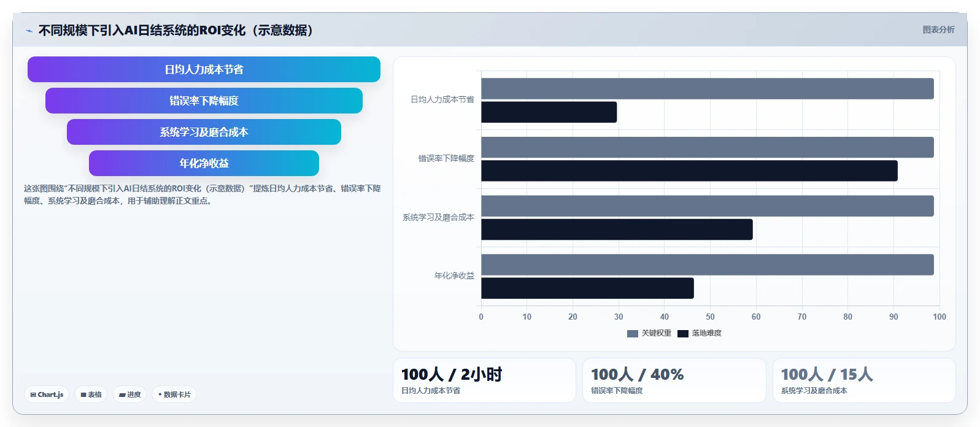Click the x-axis tick value 0

click(481, 317)
